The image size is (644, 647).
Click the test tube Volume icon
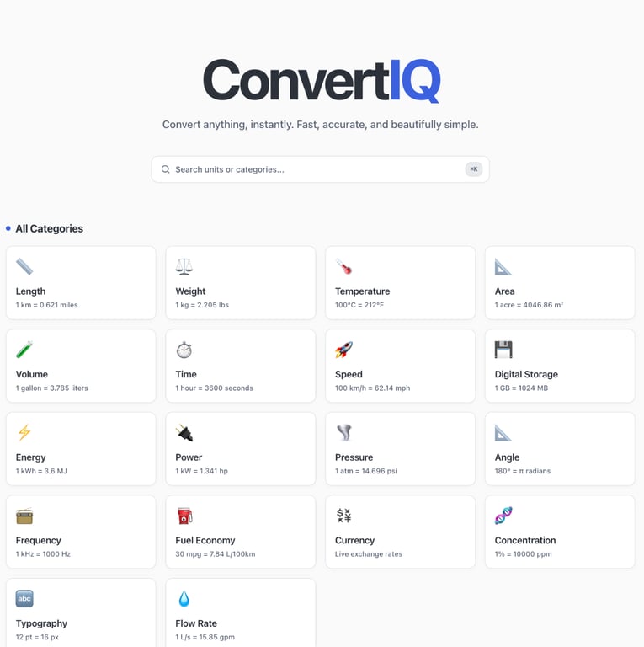tap(24, 350)
